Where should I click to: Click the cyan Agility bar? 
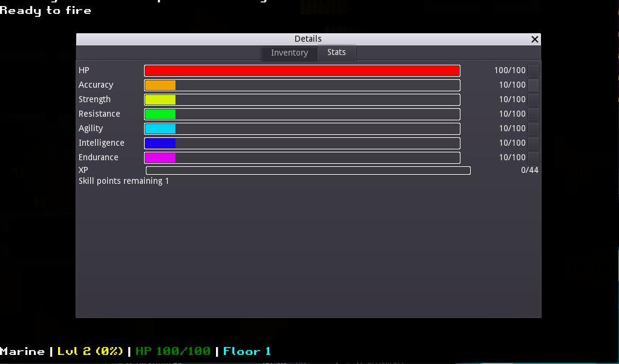click(x=302, y=129)
